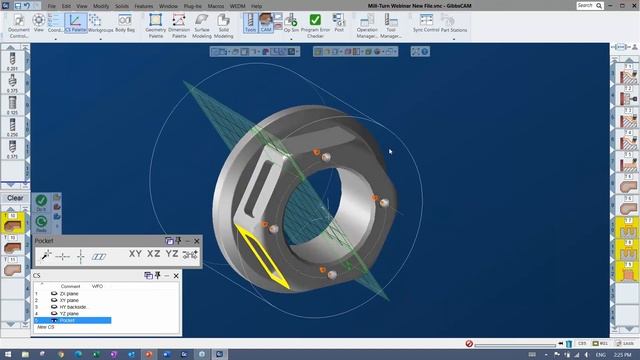This screenshot has height=360, width=640.
Task: Toggle the CS Palette ribbon button
Action: pyautogui.click(x=76, y=23)
